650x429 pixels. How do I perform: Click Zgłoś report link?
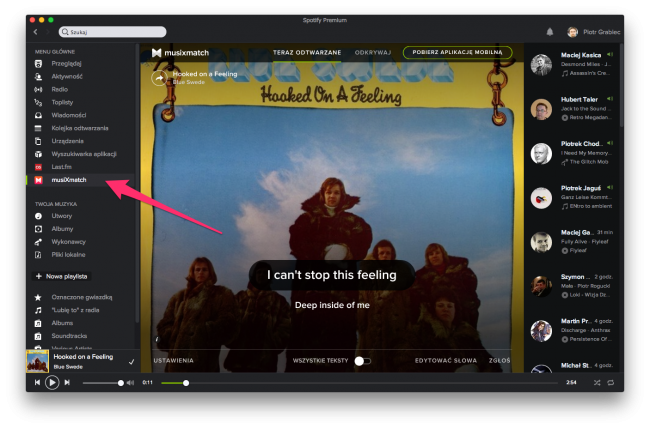pyautogui.click(x=500, y=361)
